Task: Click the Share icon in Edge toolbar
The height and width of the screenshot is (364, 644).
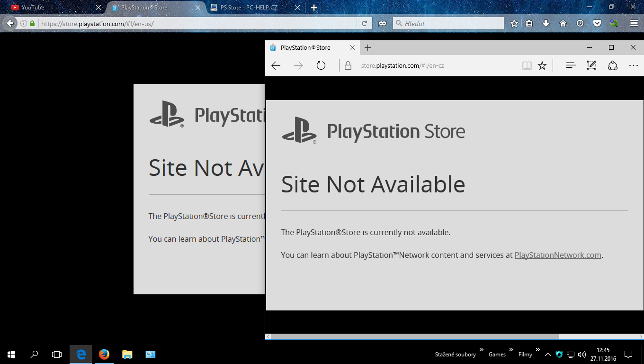Action: coord(613,65)
